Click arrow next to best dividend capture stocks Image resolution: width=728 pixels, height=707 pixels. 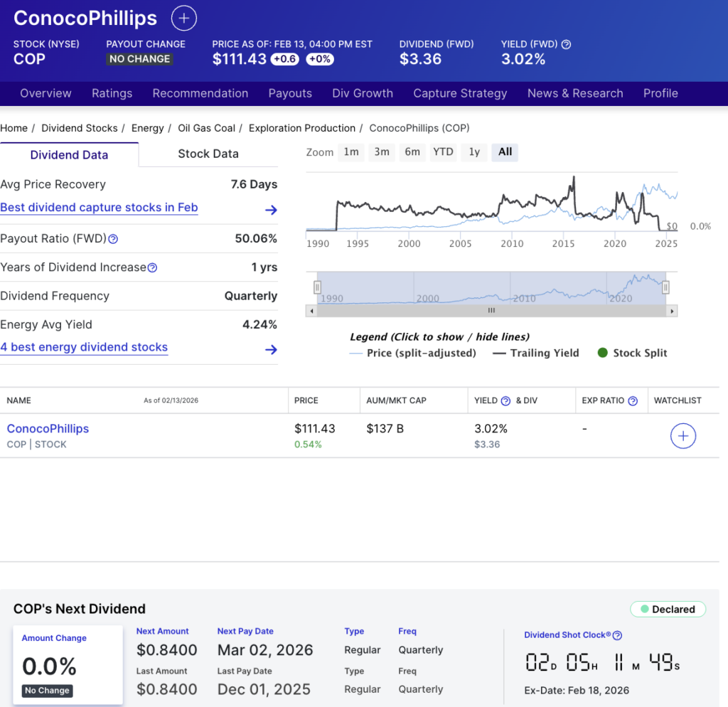tap(271, 210)
